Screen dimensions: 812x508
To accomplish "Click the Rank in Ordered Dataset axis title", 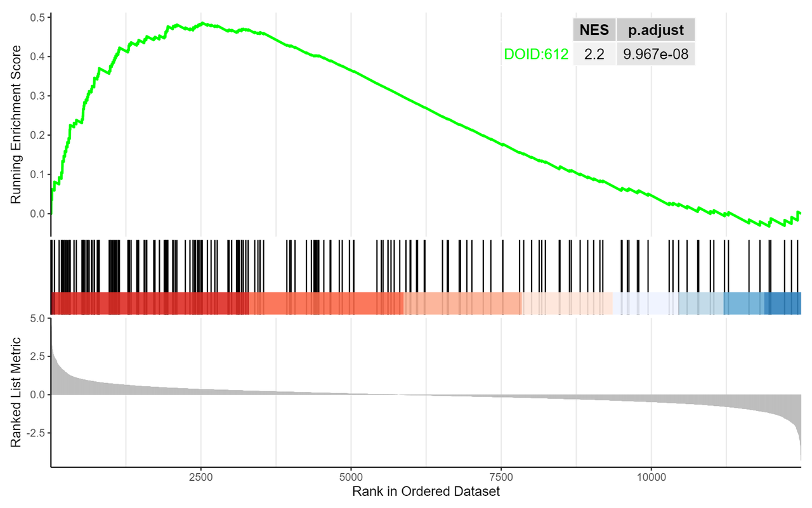I will click(x=426, y=492).
